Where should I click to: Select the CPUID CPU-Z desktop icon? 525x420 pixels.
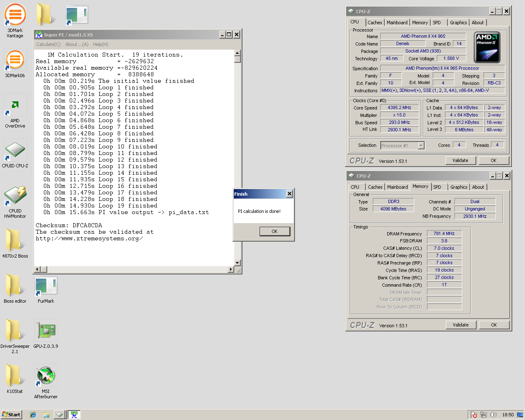[x=15, y=153]
